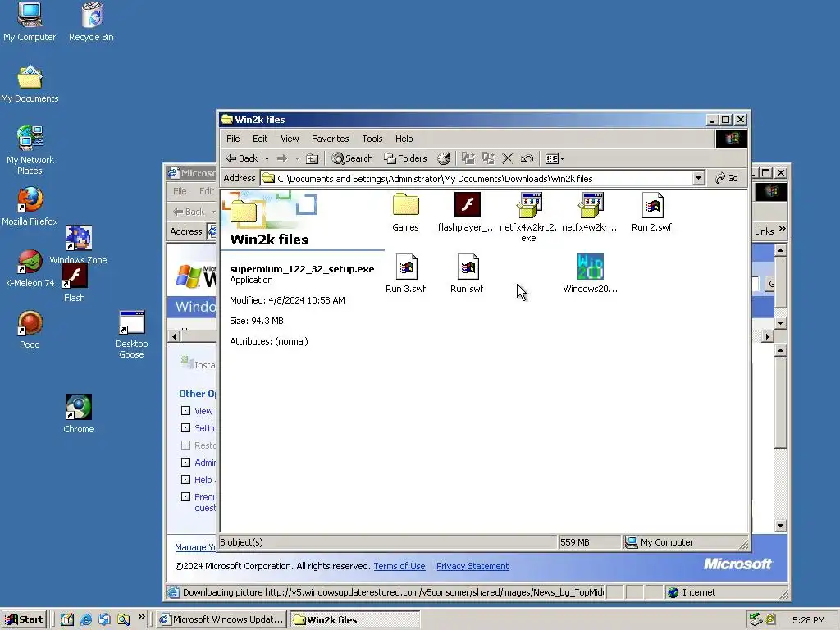Open the View menu
This screenshot has height=630, width=840.
pyautogui.click(x=290, y=139)
